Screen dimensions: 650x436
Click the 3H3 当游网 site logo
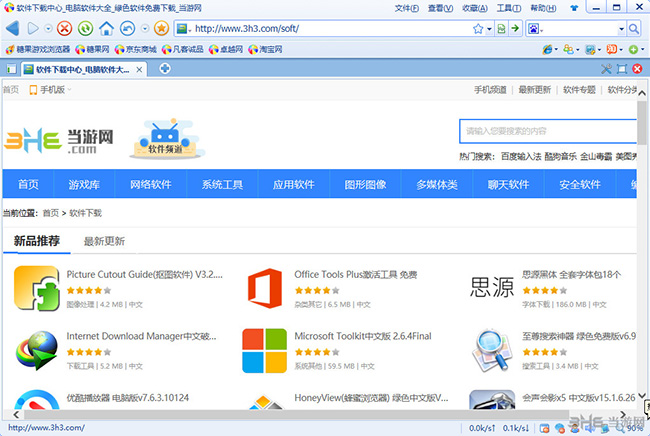[58, 141]
